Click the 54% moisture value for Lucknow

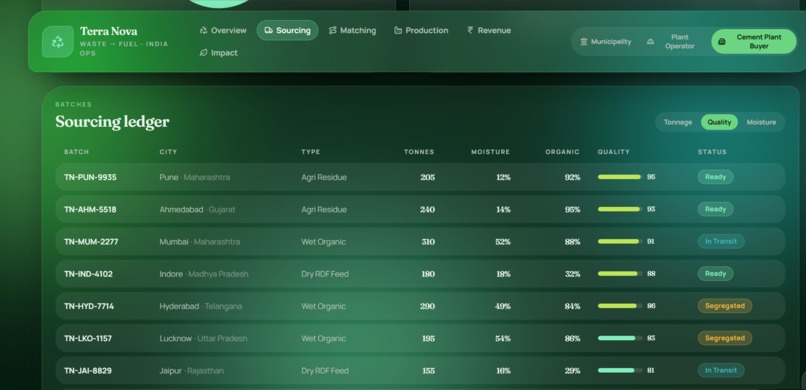coord(503,339)
